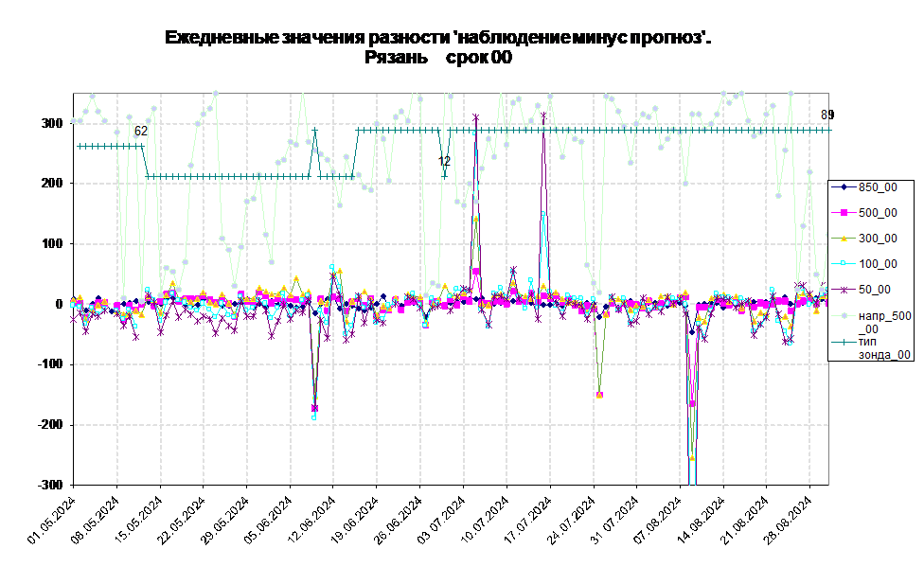Click the data label 12
The image size is (924, 567).
coord(444,161)
